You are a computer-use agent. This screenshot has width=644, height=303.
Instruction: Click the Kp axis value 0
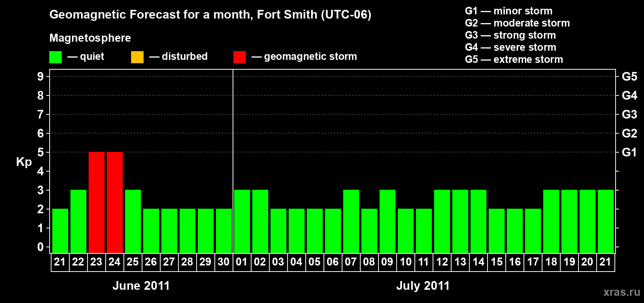41,247
